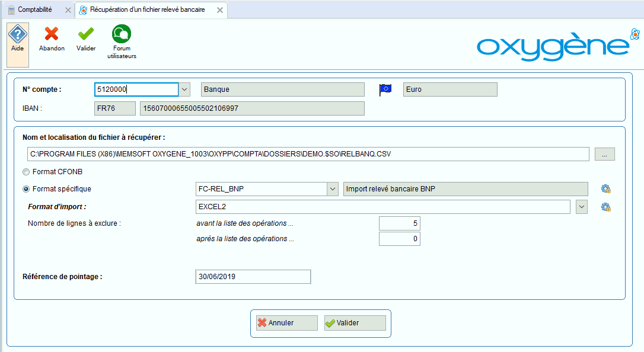Click the bottom Valider button
The image size is (644, 352).
tap(355, 323)
